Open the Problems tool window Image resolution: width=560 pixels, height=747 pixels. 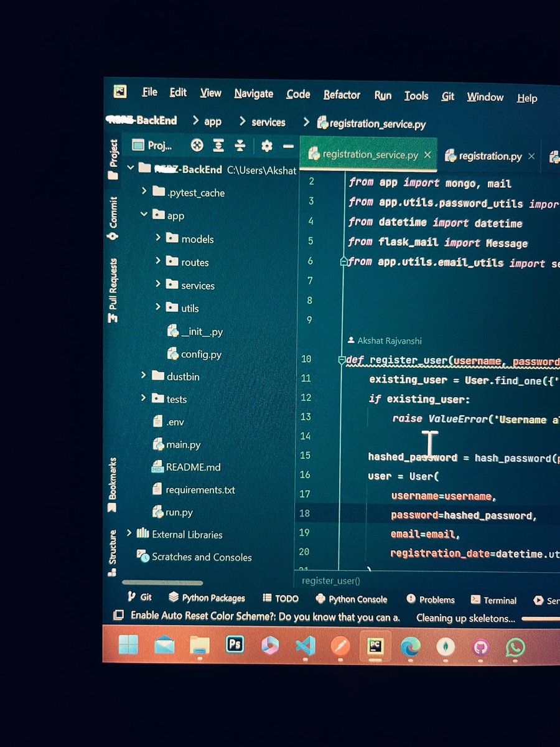pyautogui.click(x=431, y=599)
